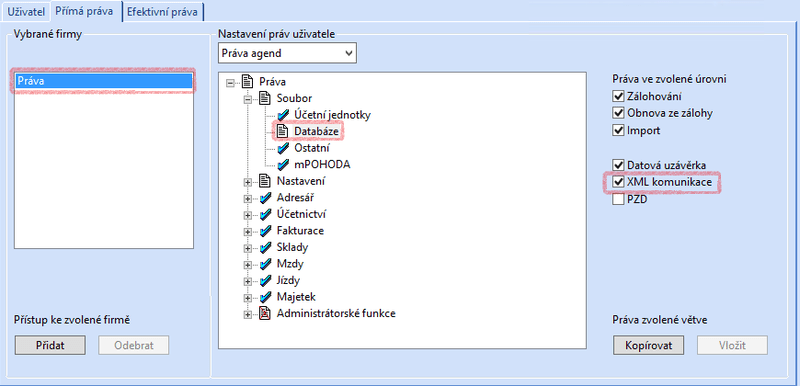Click the blue checkmark icon beside Účetní jednotky
Screen dimensions: 800x386
283,114
